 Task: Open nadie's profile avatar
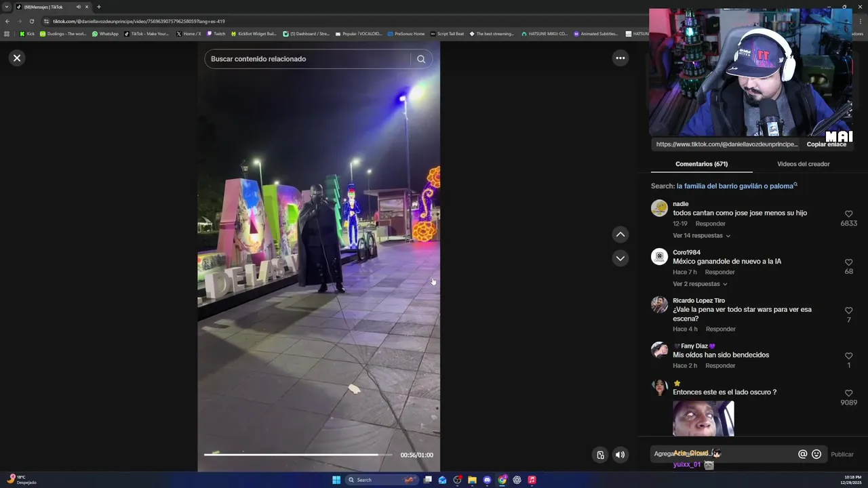(659, 208)
